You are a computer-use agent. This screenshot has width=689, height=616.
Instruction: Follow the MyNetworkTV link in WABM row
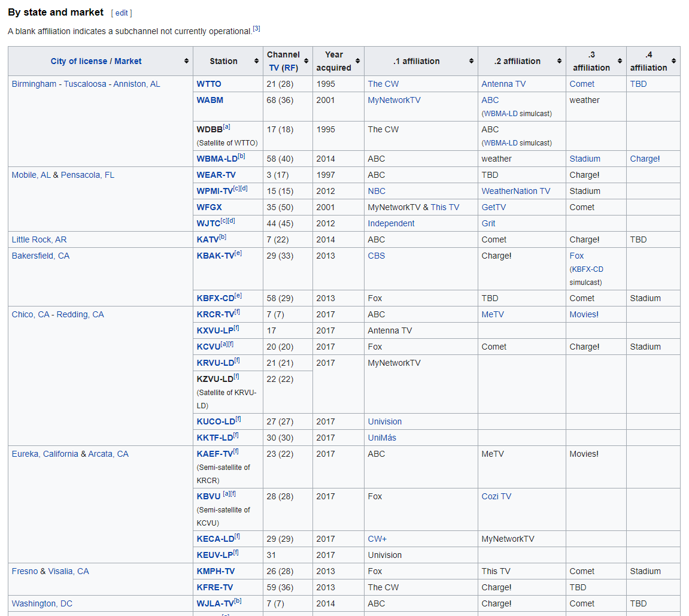(x=394, y=100)
